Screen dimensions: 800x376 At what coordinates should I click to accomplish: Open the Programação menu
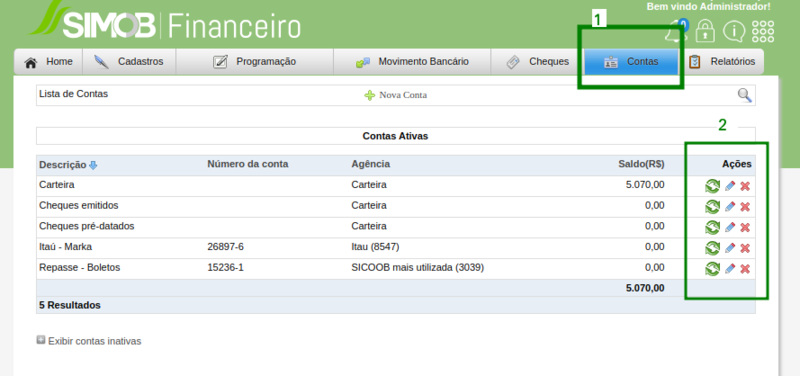[255, 62]
